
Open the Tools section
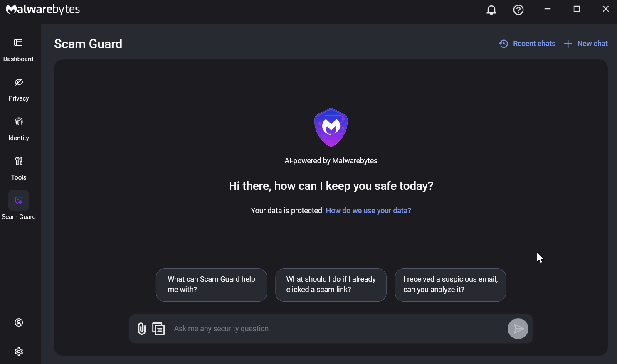click(19, 168)
